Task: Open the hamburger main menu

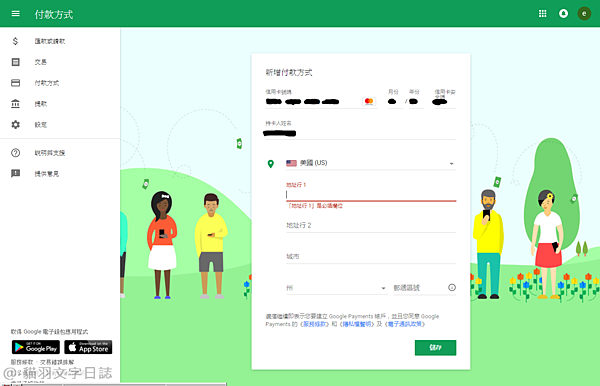Action: click(x=15, y=14)
